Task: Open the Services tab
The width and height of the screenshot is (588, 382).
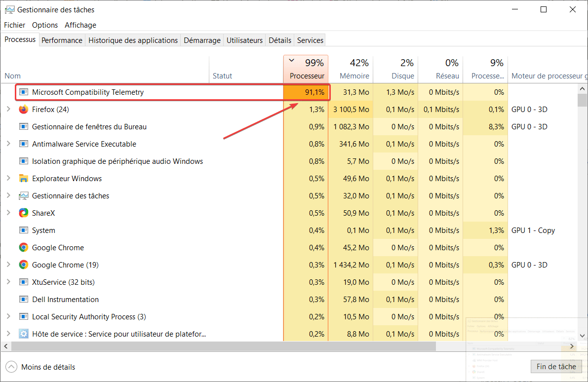Action: click(x=310, y=40)
